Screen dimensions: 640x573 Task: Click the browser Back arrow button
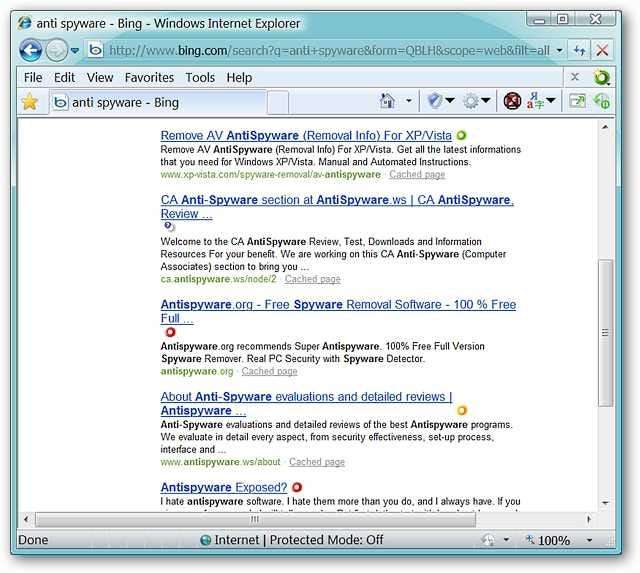[30, 50]
